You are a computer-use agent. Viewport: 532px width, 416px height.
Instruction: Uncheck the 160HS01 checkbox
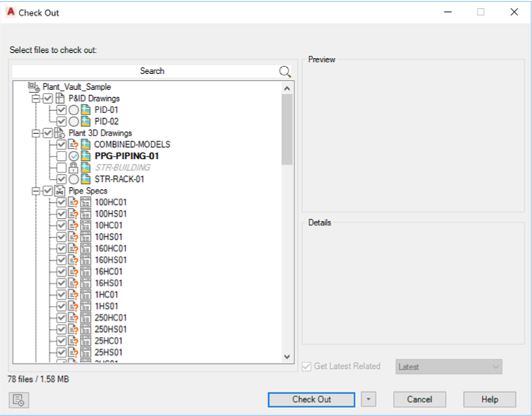62,260
